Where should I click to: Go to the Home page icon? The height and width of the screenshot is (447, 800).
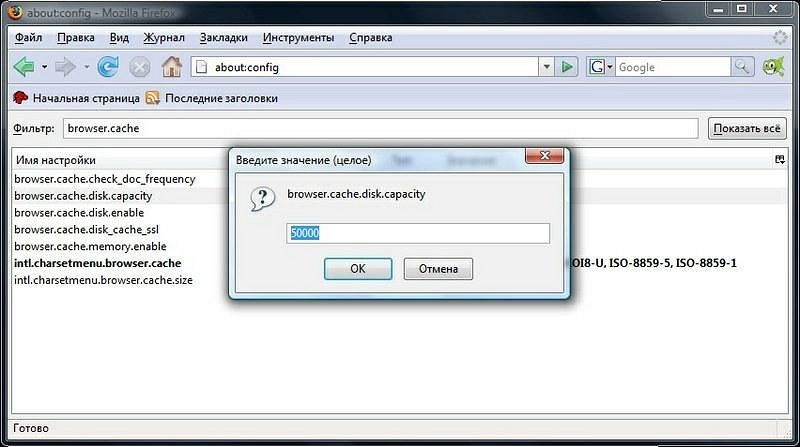tap(171, 67)
